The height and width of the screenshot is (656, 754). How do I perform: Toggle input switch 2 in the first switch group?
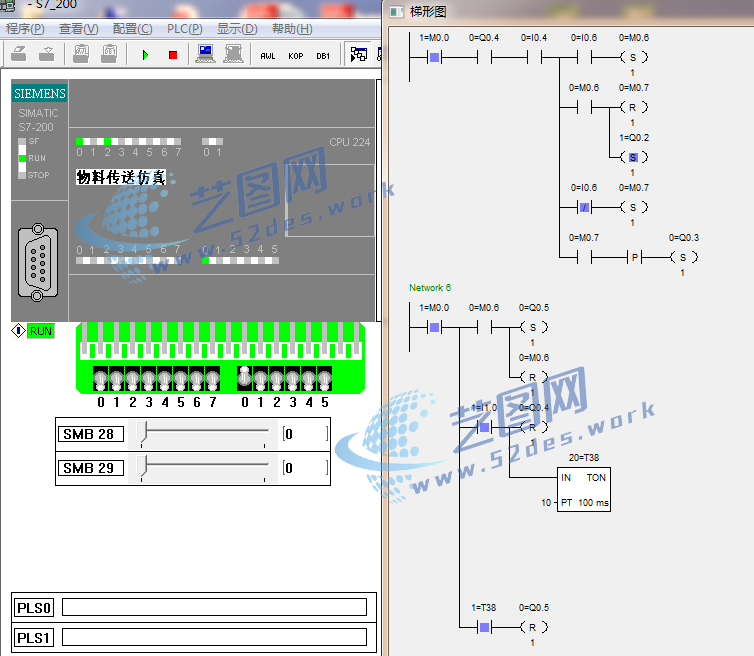(132, 379)
